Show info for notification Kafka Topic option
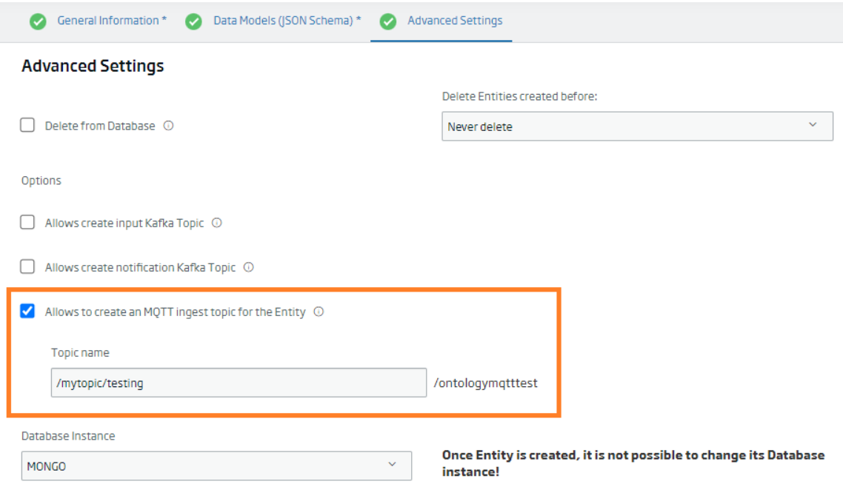The image size is (843, 504). tap(248, 267)
